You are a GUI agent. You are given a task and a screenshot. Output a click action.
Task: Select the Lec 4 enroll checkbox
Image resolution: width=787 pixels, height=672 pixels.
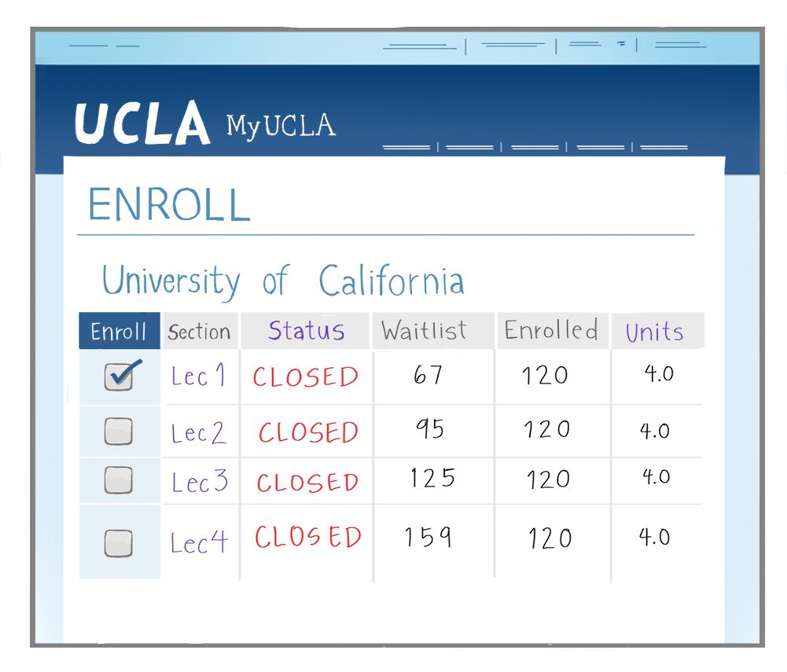pyautogui.click(x=119, y=541)
